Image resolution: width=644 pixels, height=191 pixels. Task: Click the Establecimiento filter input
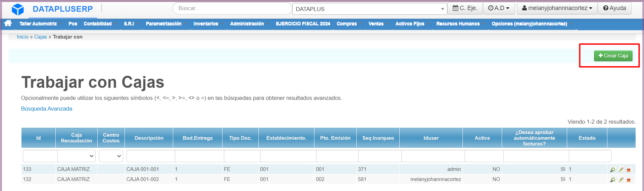click(288, 156)
